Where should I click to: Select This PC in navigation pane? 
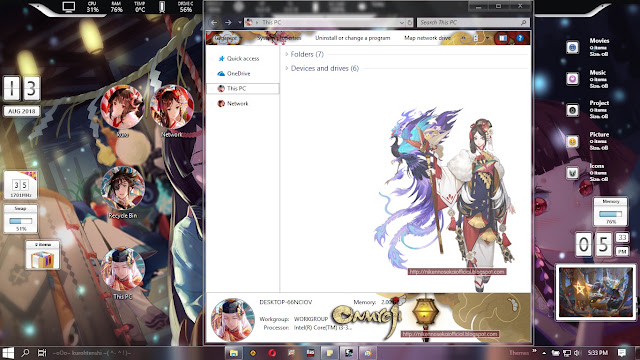[243, 89]
